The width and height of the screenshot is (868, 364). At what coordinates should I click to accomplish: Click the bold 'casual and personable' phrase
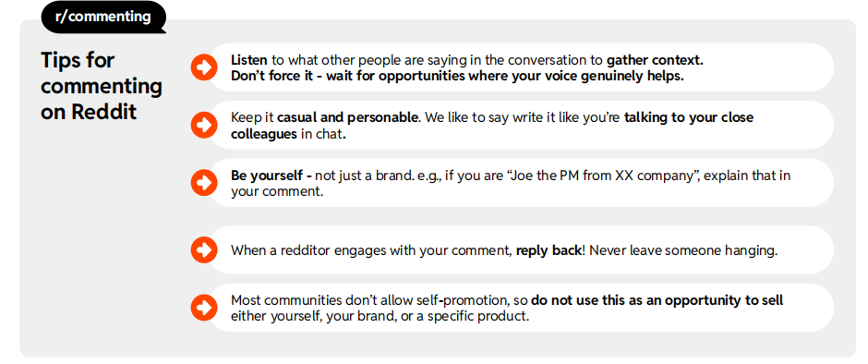click(347, 118)
